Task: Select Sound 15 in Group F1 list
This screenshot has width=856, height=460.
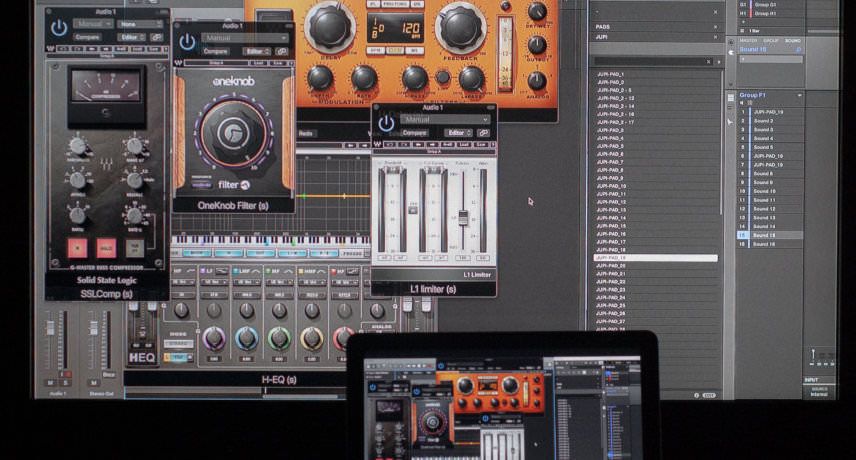Action: (770, 235)
